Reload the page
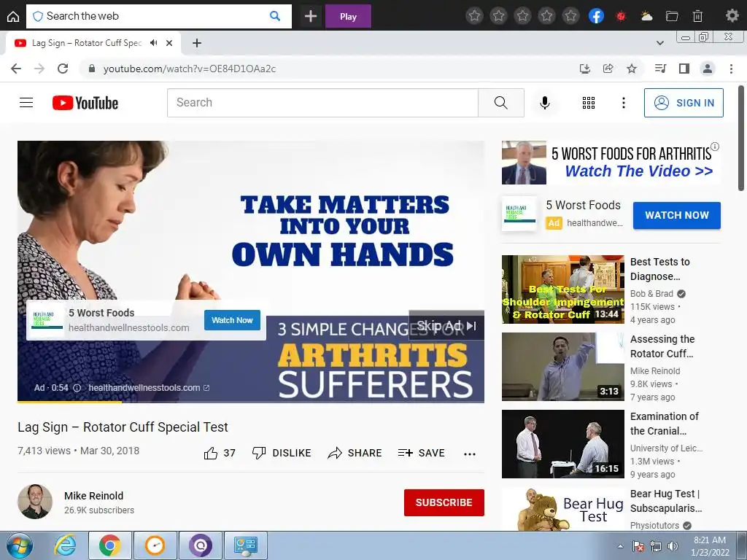This screenshot has height=560, width=747. (63, 69)
